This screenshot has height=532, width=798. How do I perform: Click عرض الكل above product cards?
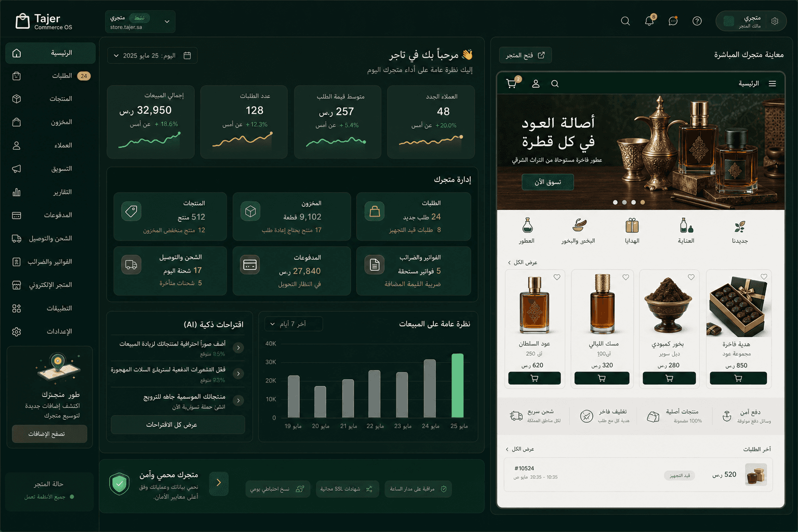click(x=522, y=262)
